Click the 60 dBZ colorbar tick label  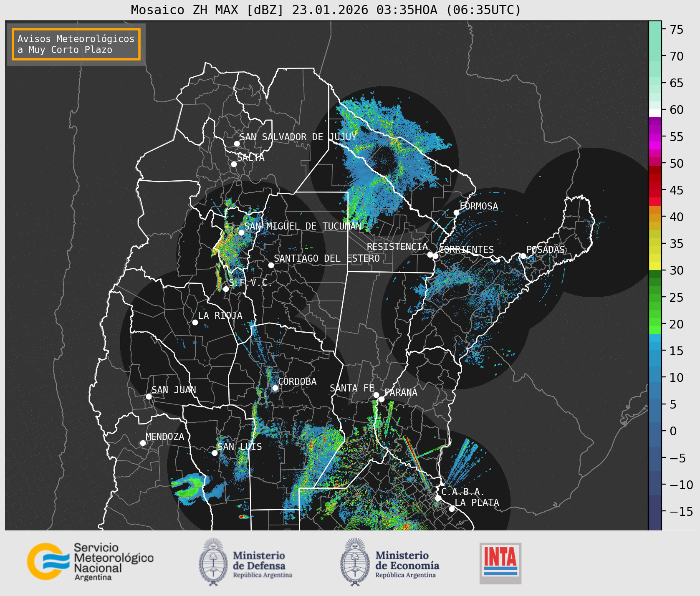point(677,110)
